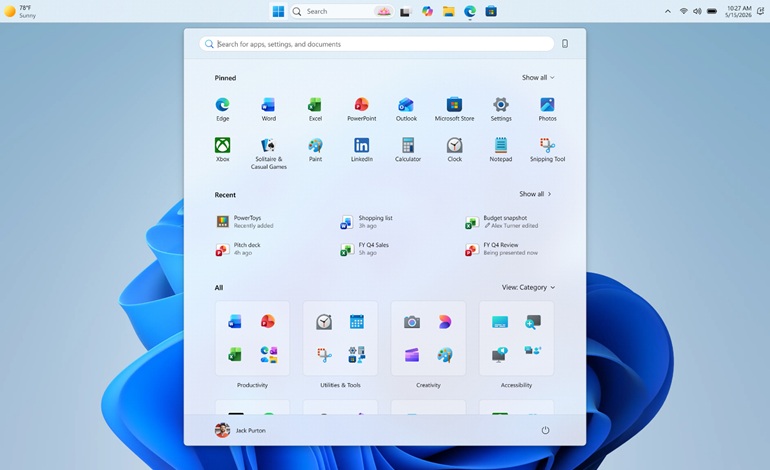Open File Explorer from the taskbar
The height and width of the screenshot is (470, 770).
click(x=448, y=11)
